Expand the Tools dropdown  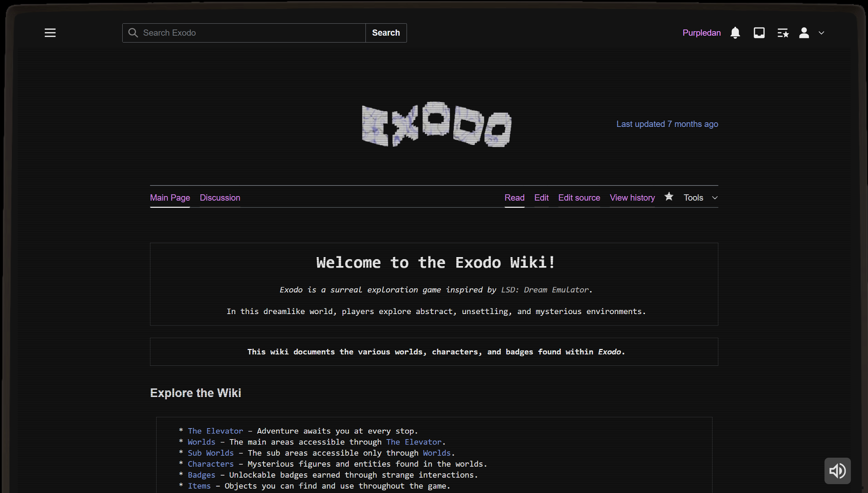point(700,198)
